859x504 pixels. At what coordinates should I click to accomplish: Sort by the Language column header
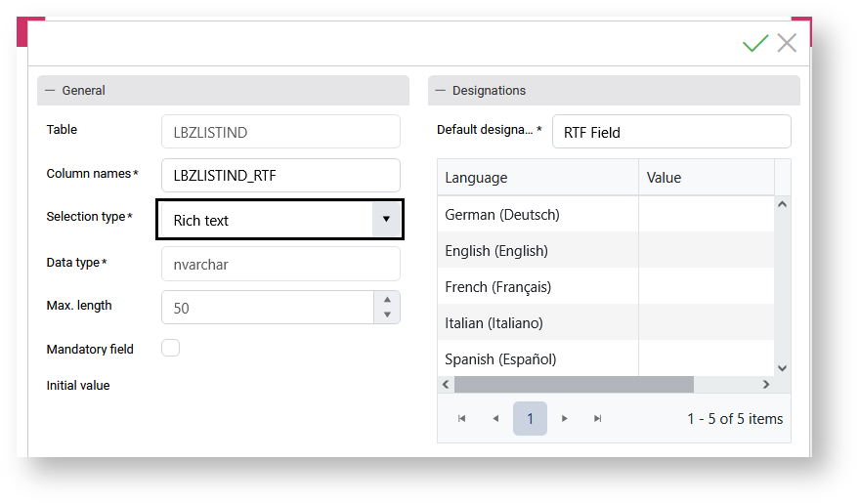click(x=537, y=178)
